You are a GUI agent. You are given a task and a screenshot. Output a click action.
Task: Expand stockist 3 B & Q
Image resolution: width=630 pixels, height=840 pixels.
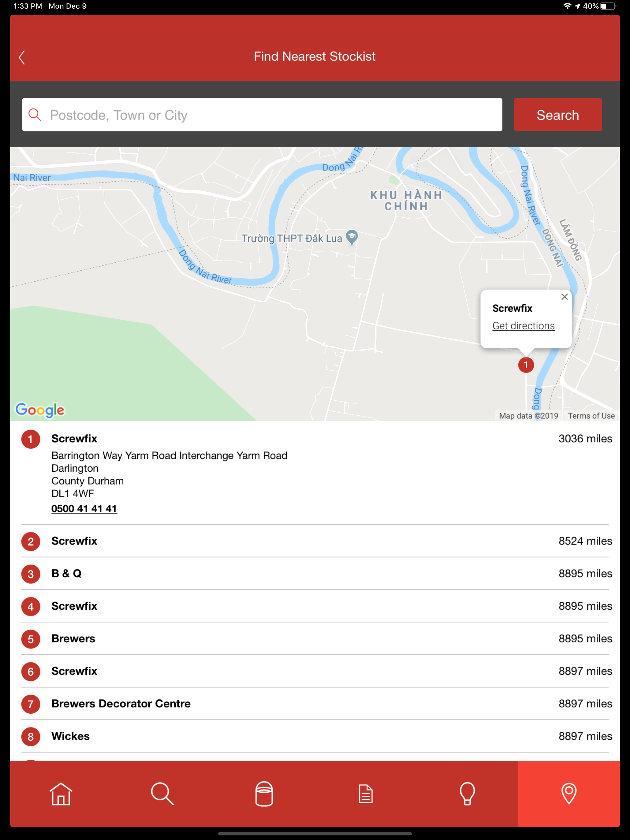click(315, 573)
